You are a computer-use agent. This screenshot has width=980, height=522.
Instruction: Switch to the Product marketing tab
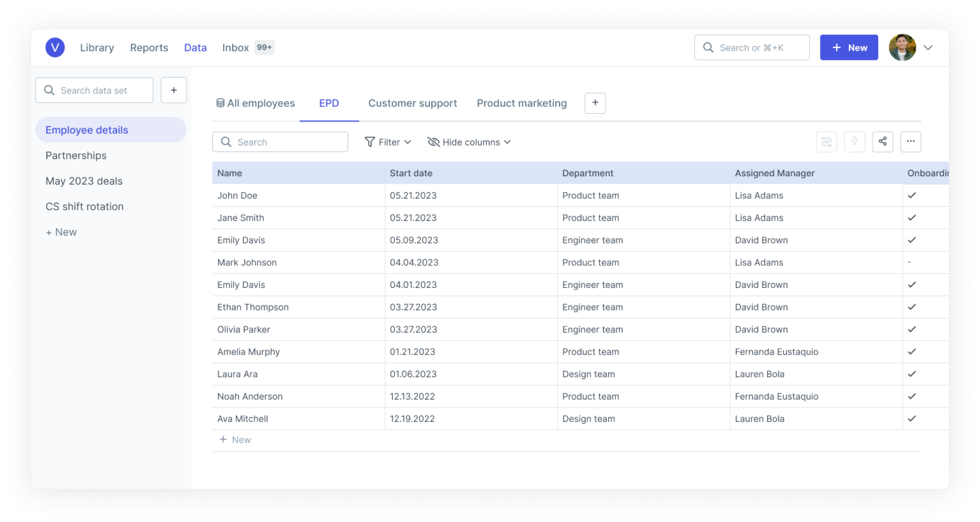[x=522, y=103]
